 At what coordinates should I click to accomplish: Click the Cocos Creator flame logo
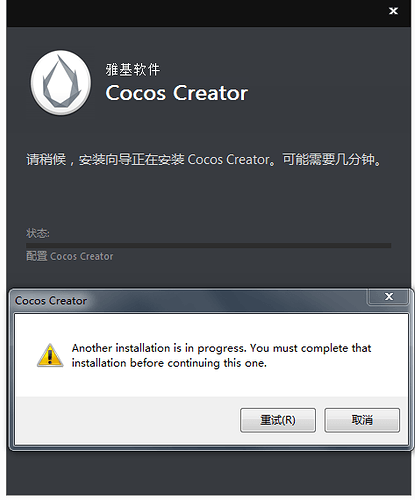(x=61, y=83)
